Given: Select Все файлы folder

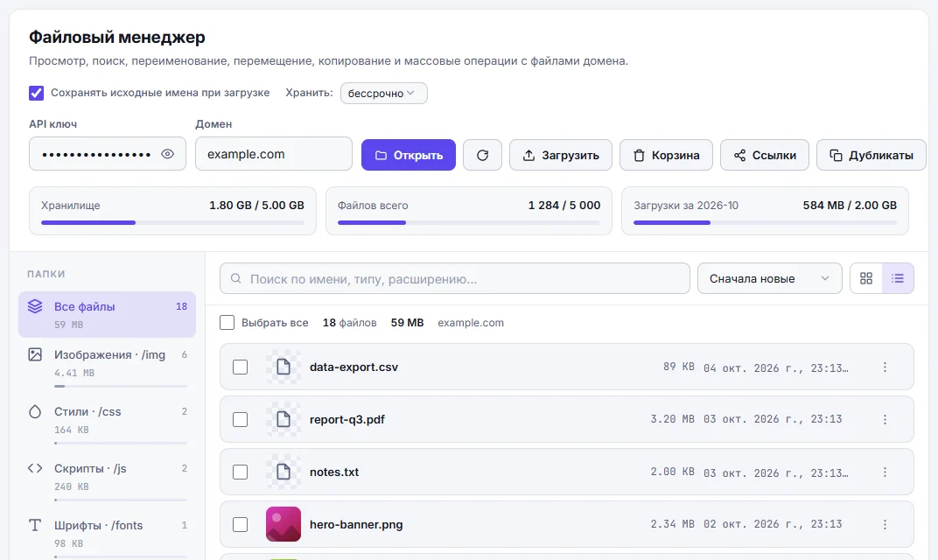Looking at the screenshot, I should 107,314.
